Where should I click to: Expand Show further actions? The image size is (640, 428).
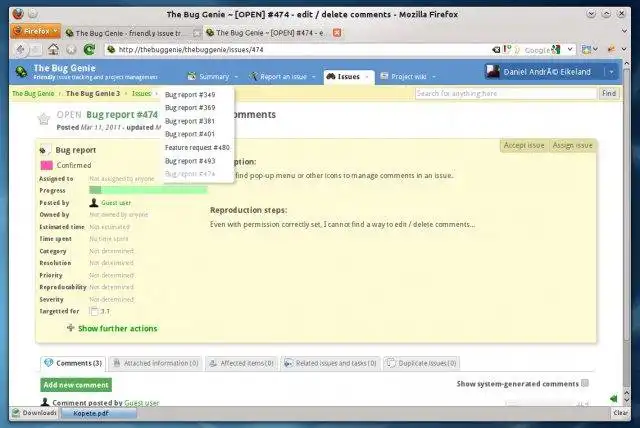pos(117,328)
